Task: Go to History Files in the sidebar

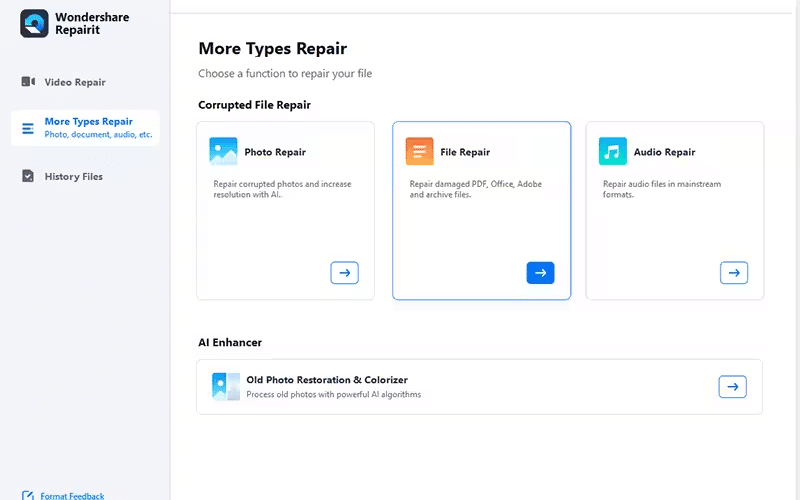Action: click(x=74, y=177)
